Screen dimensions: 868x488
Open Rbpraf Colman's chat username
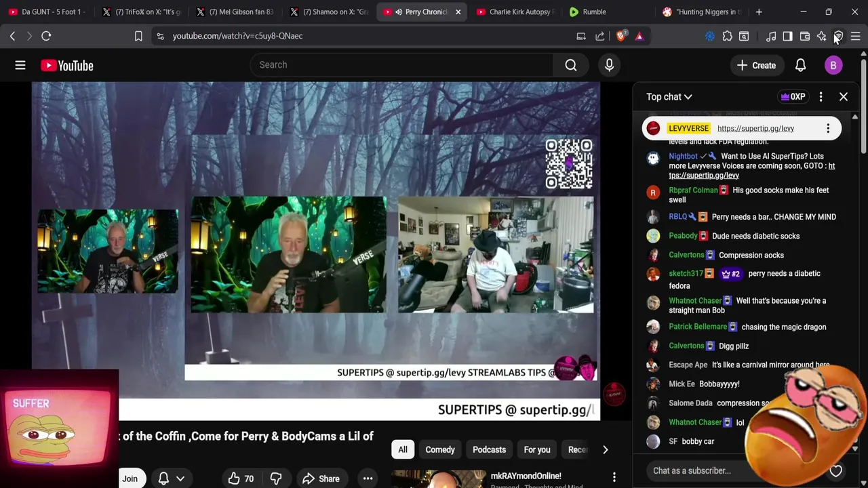point(693,190)
